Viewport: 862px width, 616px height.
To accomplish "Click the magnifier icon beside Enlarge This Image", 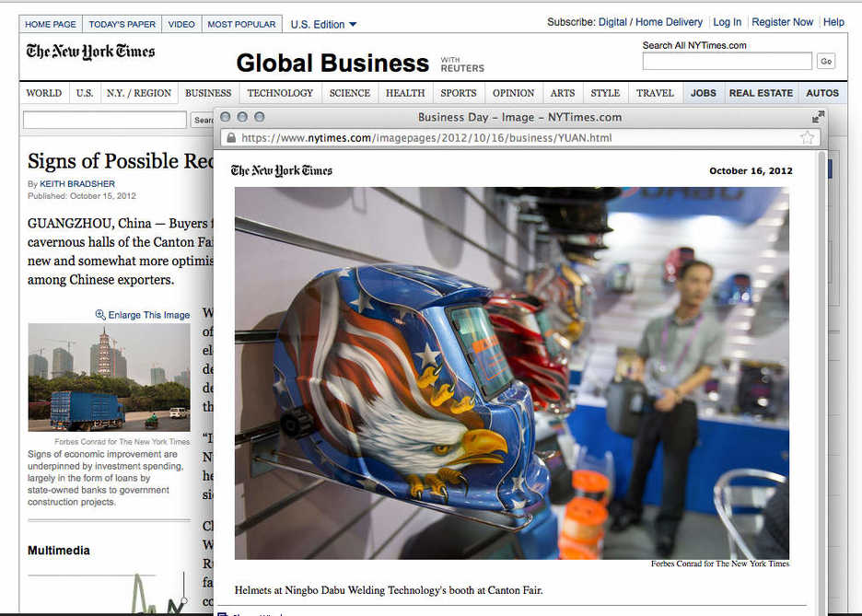I will [100, 314].
